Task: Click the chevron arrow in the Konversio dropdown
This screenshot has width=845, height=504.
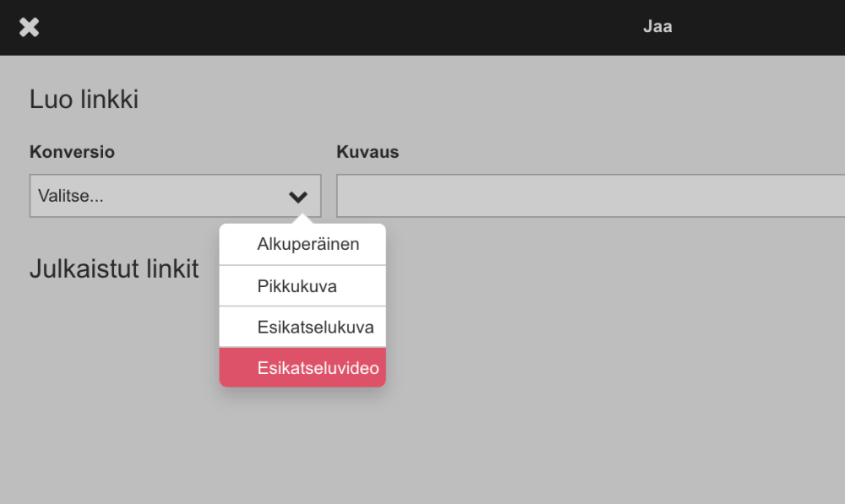Action: (297, 197)
